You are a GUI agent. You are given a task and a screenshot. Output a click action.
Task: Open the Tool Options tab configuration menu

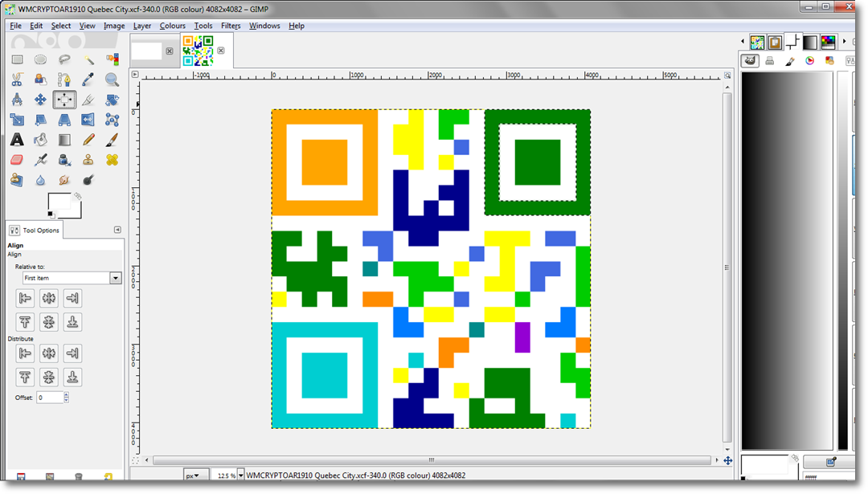coord(117,230)
